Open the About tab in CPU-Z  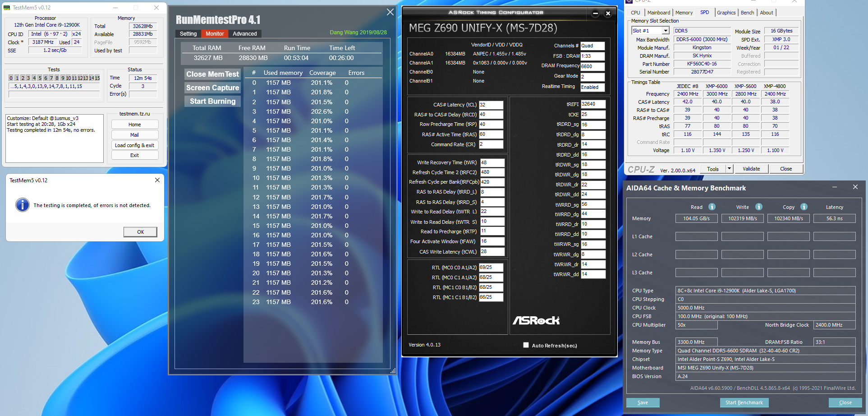(767, 13)
